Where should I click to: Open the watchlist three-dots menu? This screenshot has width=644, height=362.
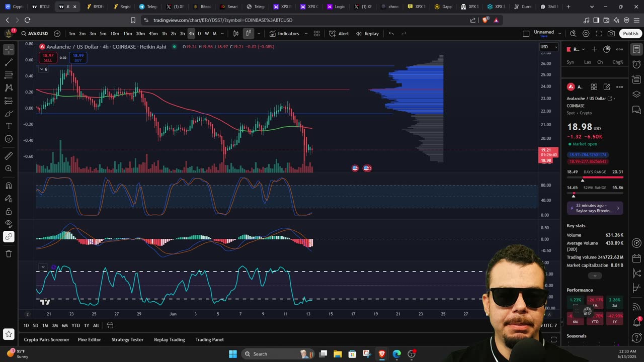pos(620,49)
